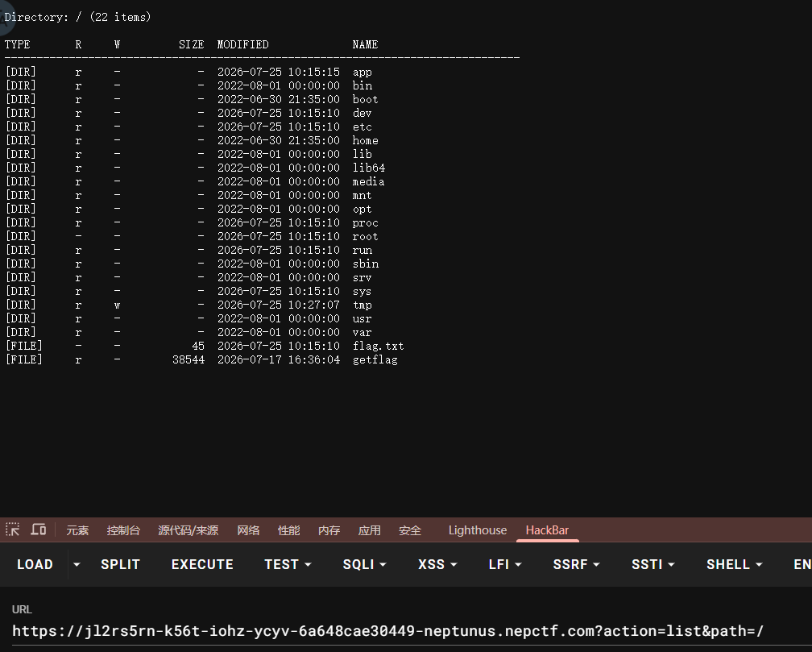812x652 pixels.
Task: Click the 'lib64' directory name
Action: pos(369,168)
